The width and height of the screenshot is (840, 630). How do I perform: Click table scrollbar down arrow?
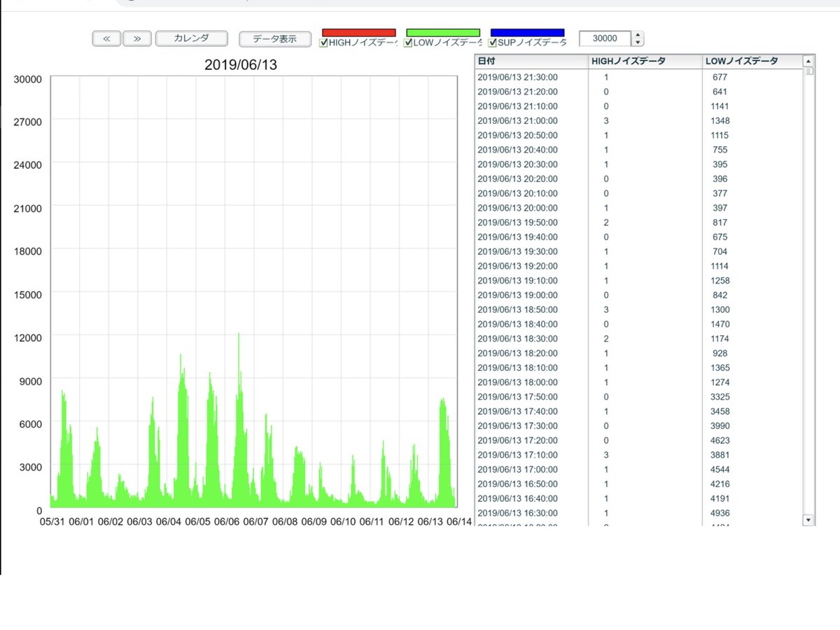coord(809,520)
